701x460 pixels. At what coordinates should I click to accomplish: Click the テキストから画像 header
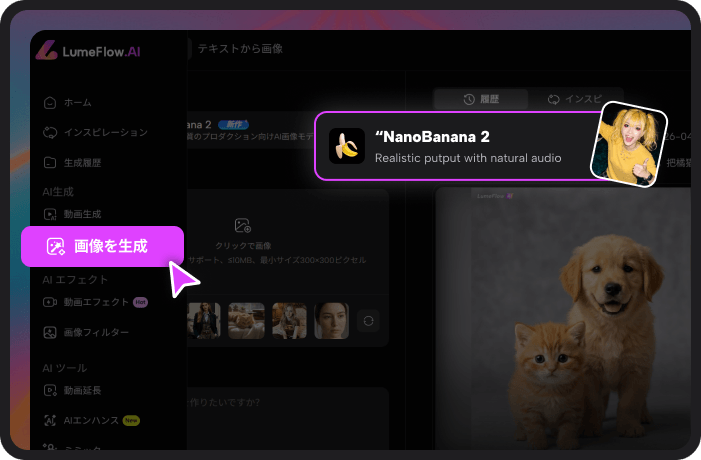click(x=241, y=49)
